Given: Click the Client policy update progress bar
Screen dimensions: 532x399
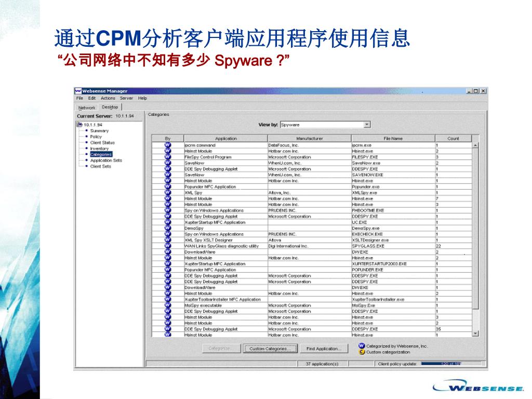Looking at the screenshot, I should coord(451,364).
